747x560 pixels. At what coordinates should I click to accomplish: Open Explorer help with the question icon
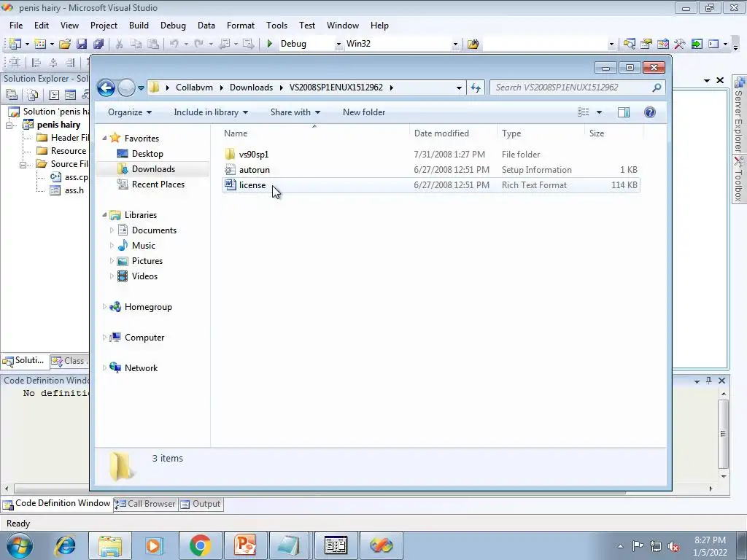coord(650,112)
